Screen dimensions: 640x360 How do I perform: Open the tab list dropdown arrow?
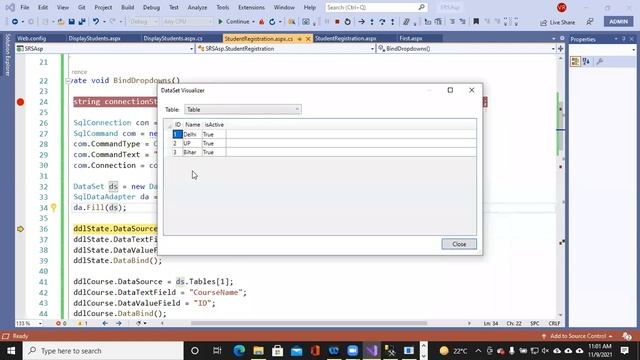point(553,38)
